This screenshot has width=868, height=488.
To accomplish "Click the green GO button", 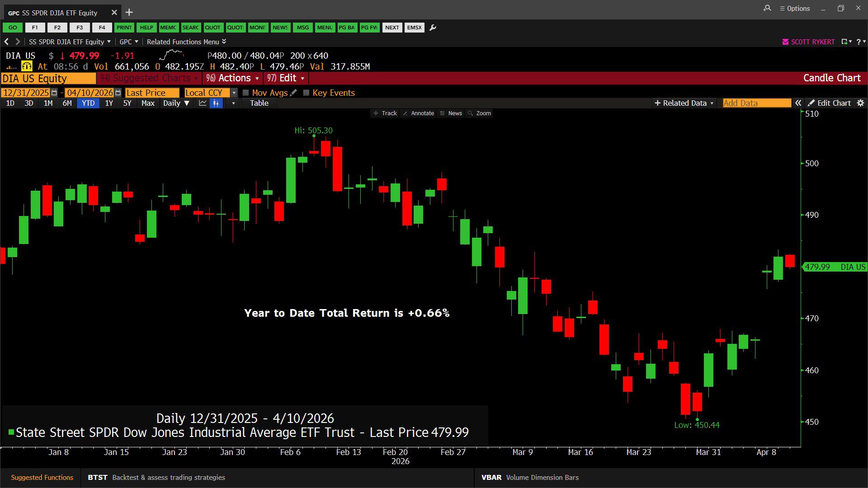I will pyautogui.click(x=13, y=28).
